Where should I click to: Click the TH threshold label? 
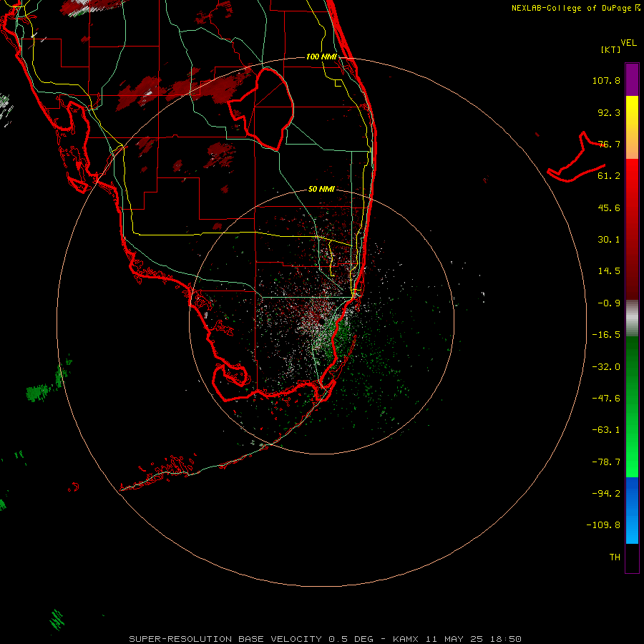615,557
